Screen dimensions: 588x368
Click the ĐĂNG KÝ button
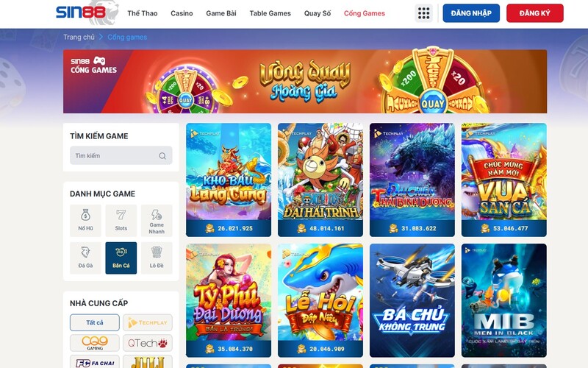click(x=535, y=13)
